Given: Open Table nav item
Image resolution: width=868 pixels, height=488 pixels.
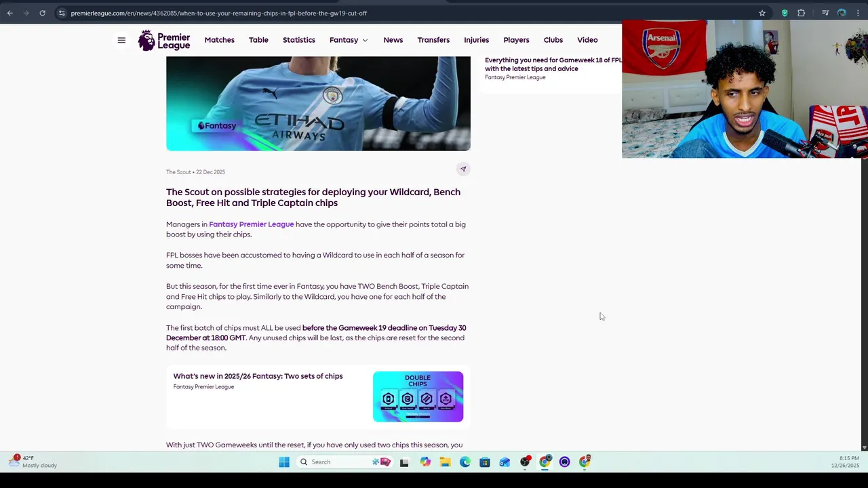Looking at the screenshot, I should point(258,40).
